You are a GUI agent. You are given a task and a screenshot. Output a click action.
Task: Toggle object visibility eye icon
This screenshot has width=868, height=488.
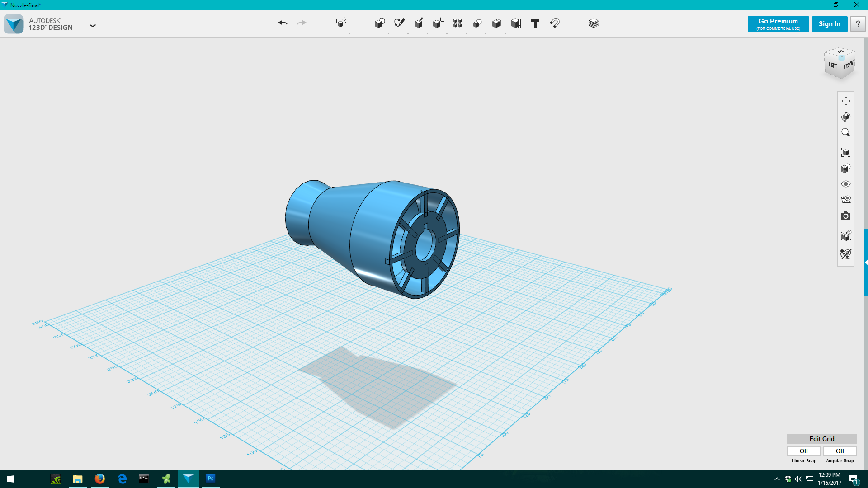(845, 184)
